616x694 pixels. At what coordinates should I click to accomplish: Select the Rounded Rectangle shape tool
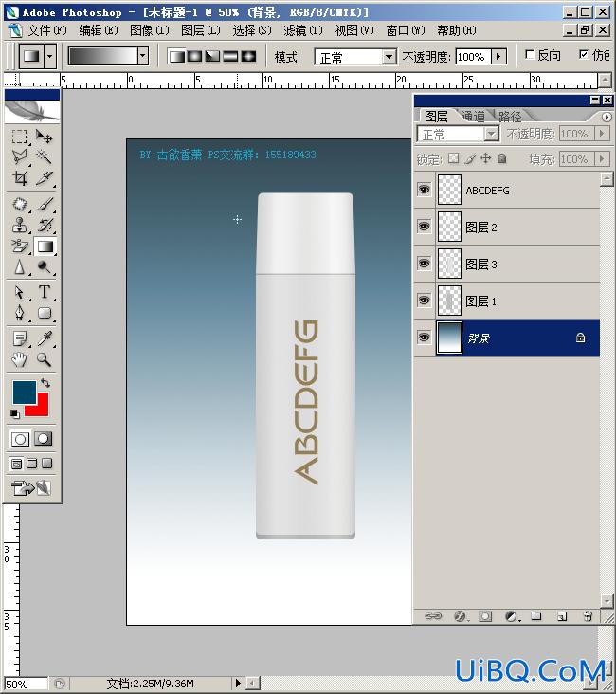pyautogui.click(x=44, y=313)
